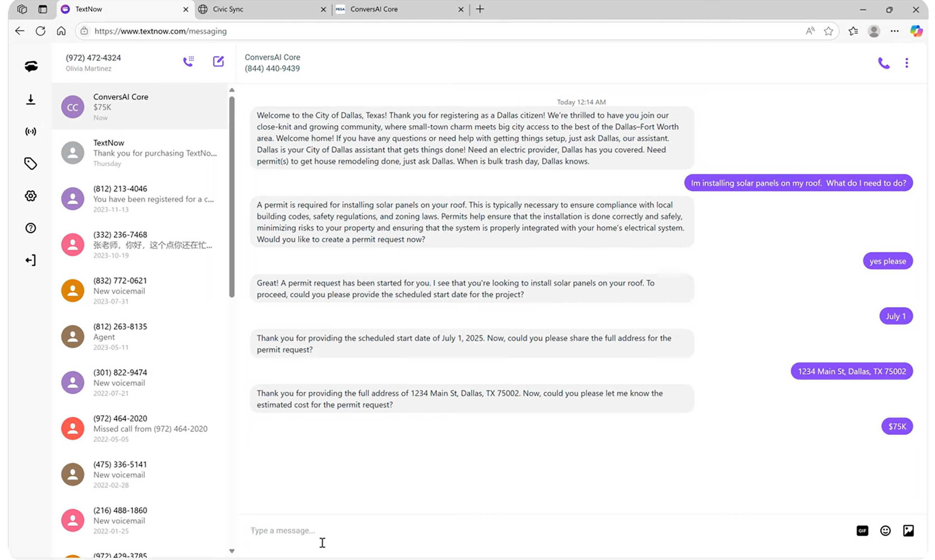Open a new browser tab
935x560 pixels.
480,9
